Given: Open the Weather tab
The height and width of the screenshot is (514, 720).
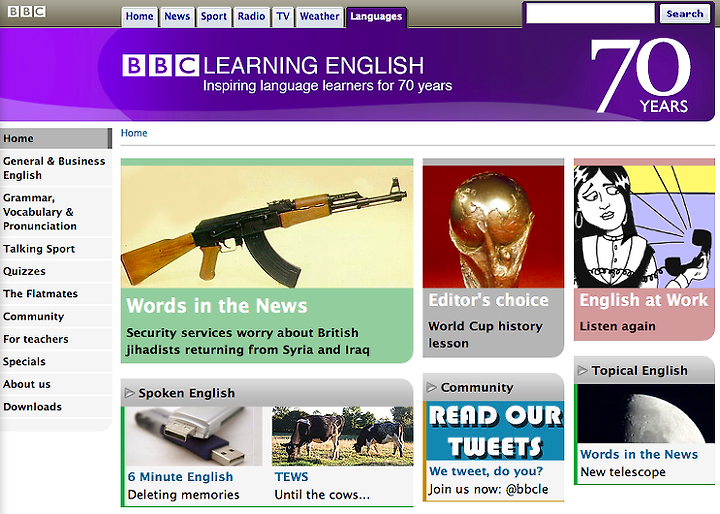Looking at the screenshot, I should point(320,17).
